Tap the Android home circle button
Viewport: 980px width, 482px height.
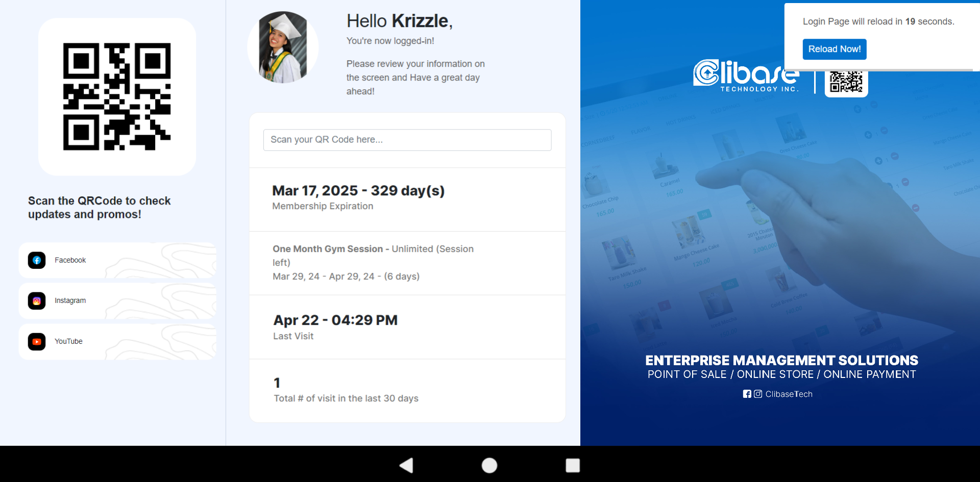point(489,465)
